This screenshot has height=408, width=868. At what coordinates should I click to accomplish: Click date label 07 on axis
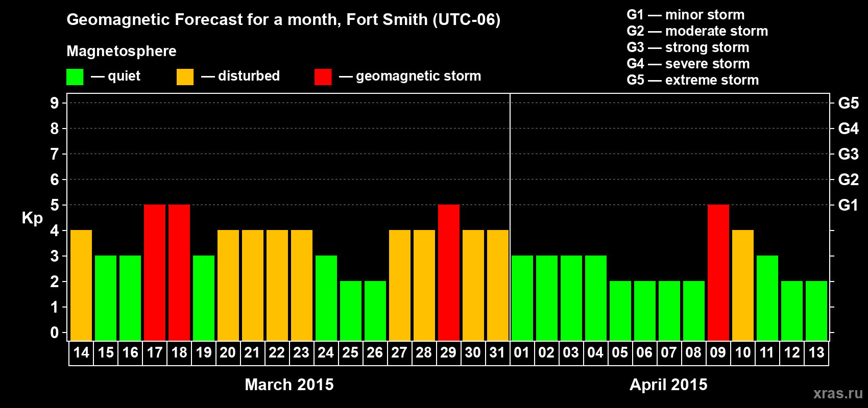(669, 353)
